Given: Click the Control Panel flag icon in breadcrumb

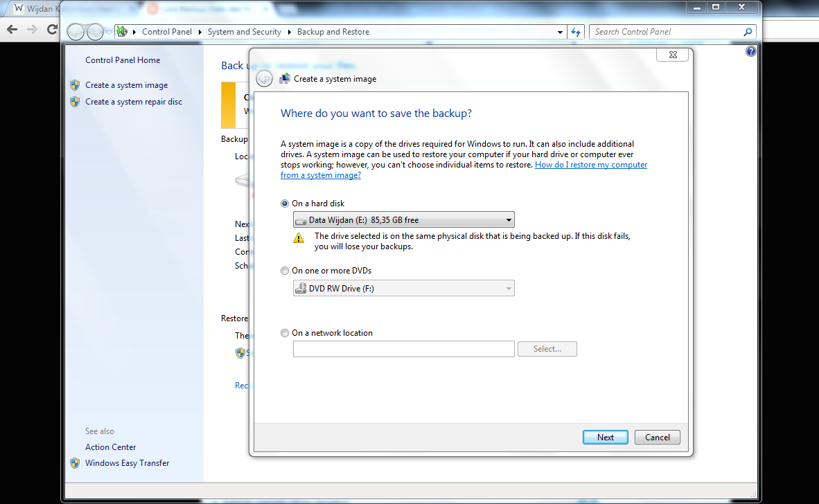Looking at the screenshot, I should [x=122, y=31].
